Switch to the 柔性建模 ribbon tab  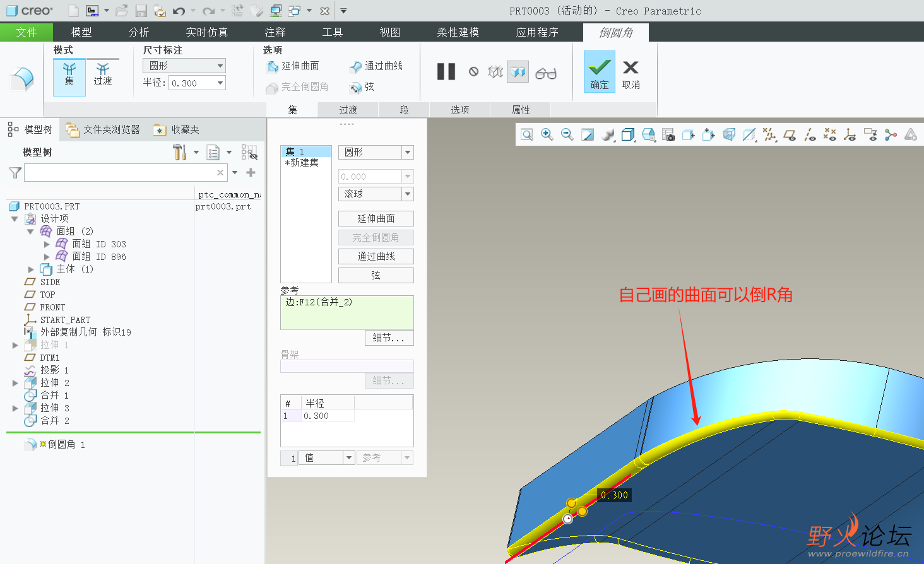[x=458, y=32]
